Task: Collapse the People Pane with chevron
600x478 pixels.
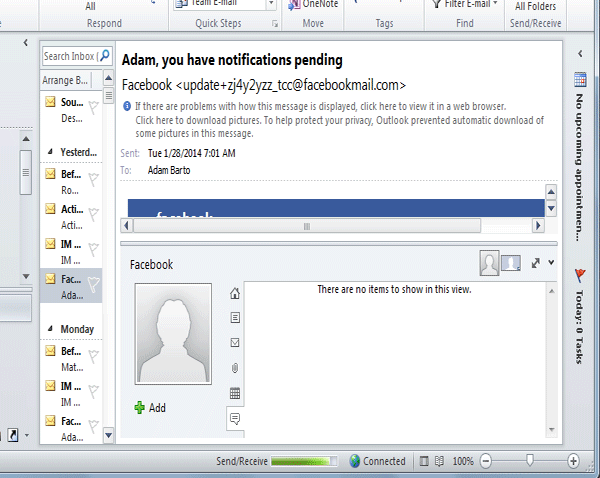Action: pos(551,263)
